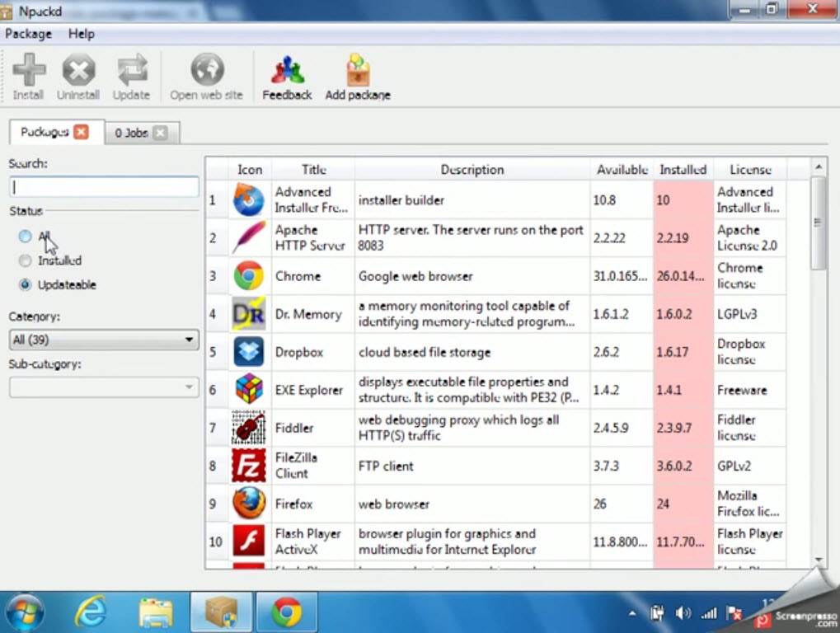
Task: Click the Uninstall toolbar icon
Action: [78, 71]
